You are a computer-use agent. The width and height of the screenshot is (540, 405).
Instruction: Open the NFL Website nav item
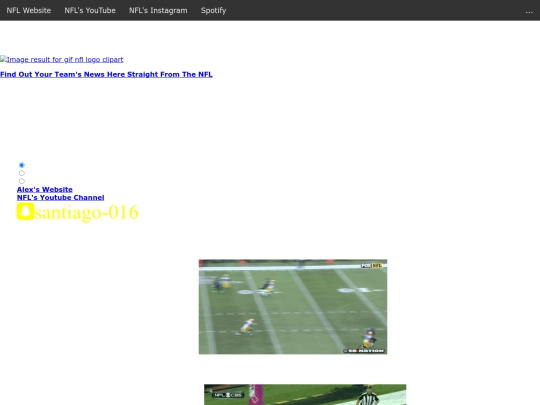[29, 10]
